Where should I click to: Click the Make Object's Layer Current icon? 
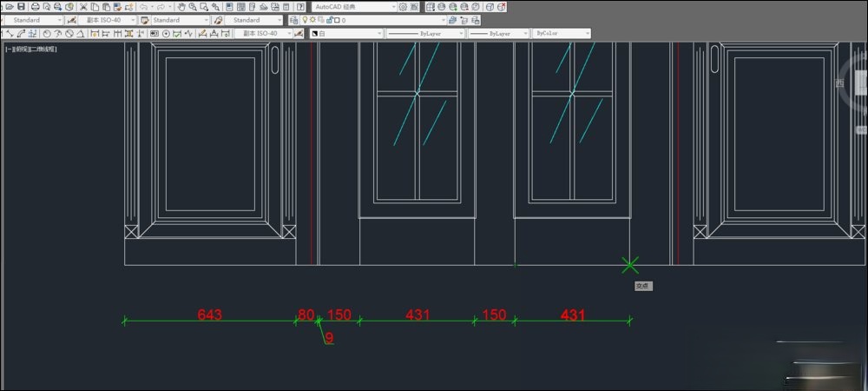pos(451,20)
